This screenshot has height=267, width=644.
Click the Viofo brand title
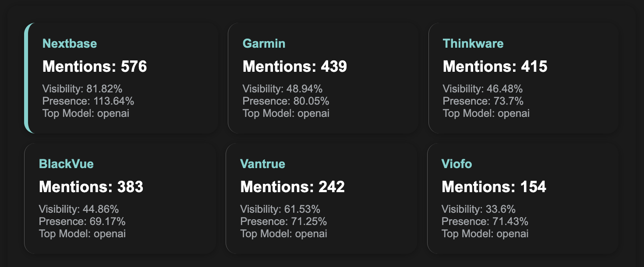457,164
